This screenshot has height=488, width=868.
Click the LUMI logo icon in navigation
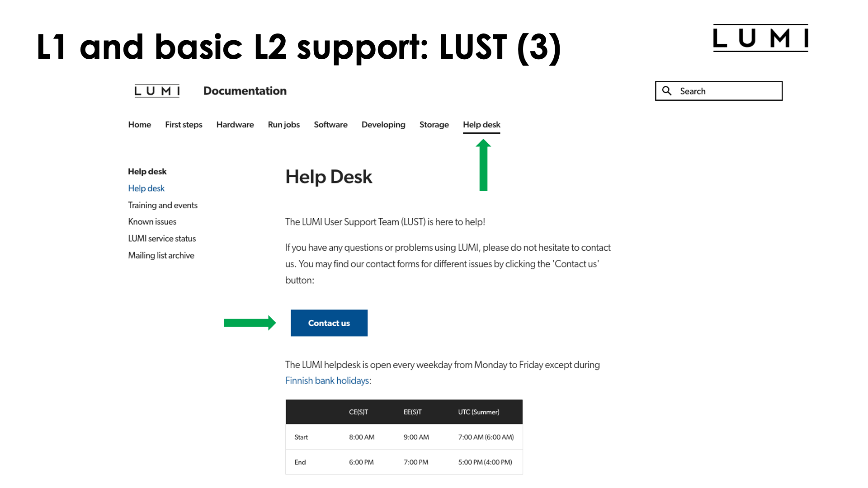[157, 90]
